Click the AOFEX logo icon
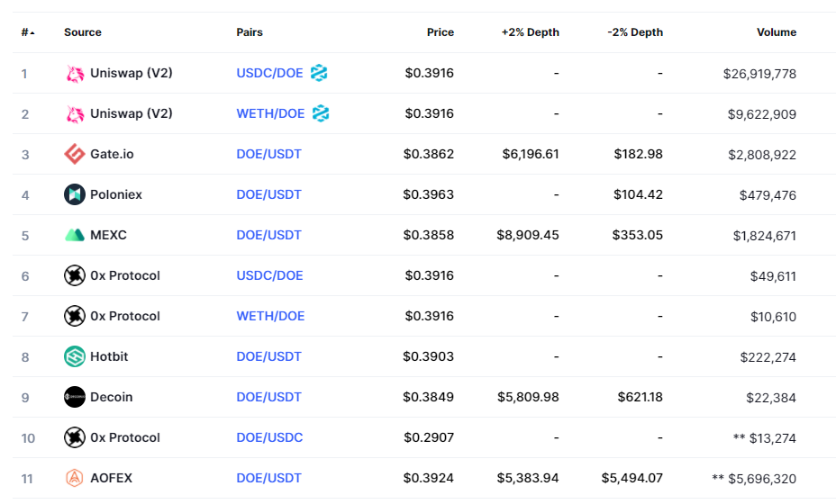The height and width of the screenshot is (504, 836). point(75,478)
